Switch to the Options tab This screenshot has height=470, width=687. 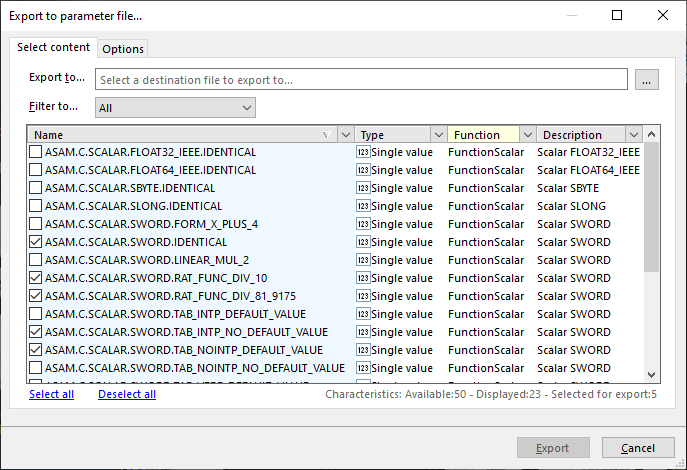tap(123, 49)
